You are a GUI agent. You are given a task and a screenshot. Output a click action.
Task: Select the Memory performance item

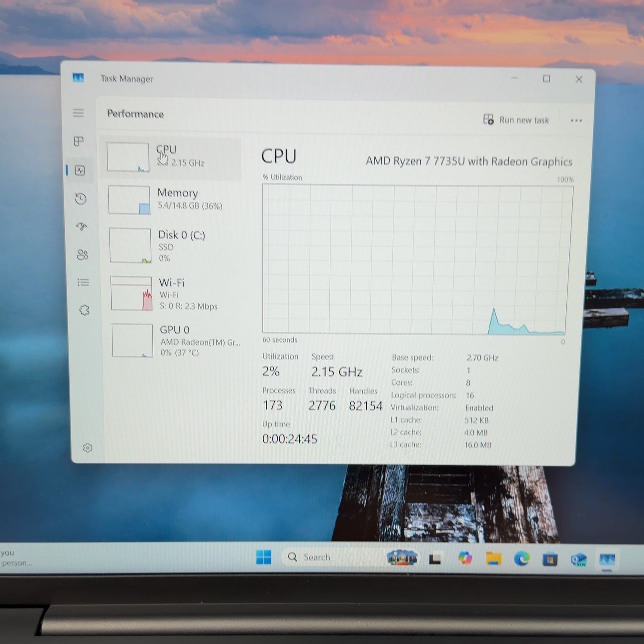172,200
